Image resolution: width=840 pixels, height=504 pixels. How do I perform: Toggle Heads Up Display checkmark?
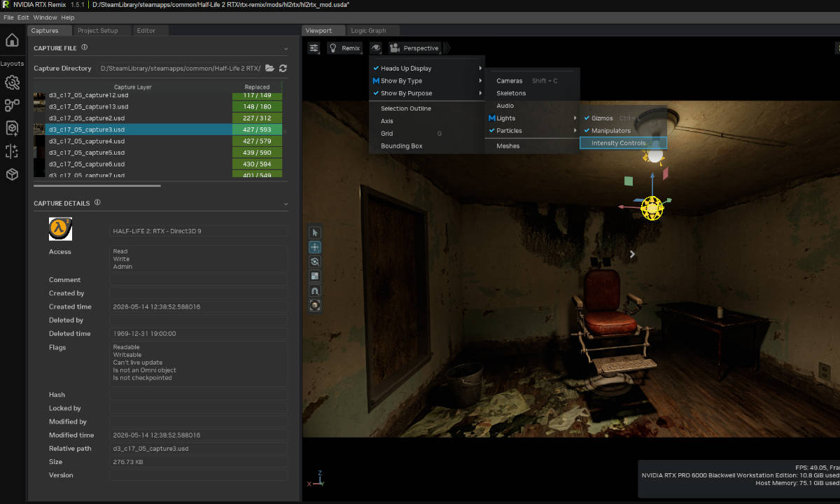(x=375, y=69)
